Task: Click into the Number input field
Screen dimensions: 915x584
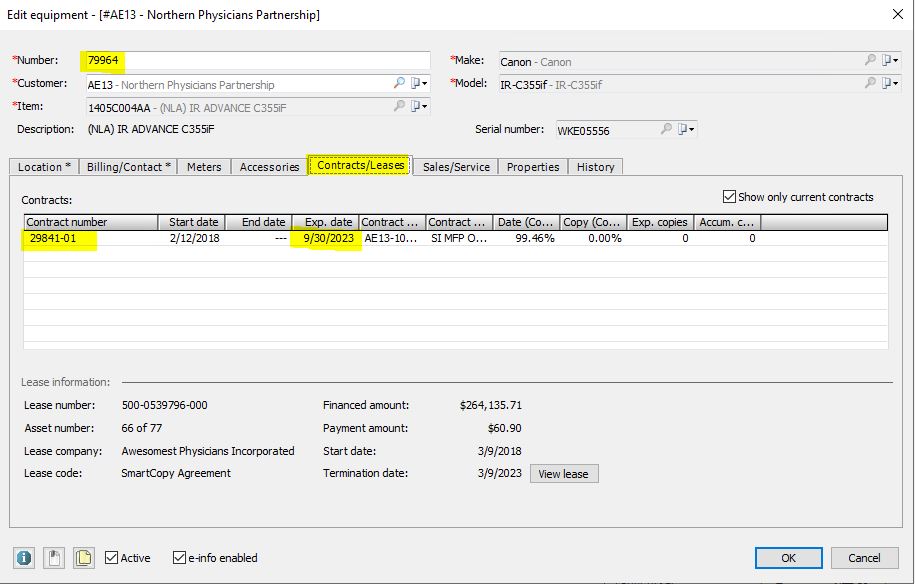Action: (258, 60)
